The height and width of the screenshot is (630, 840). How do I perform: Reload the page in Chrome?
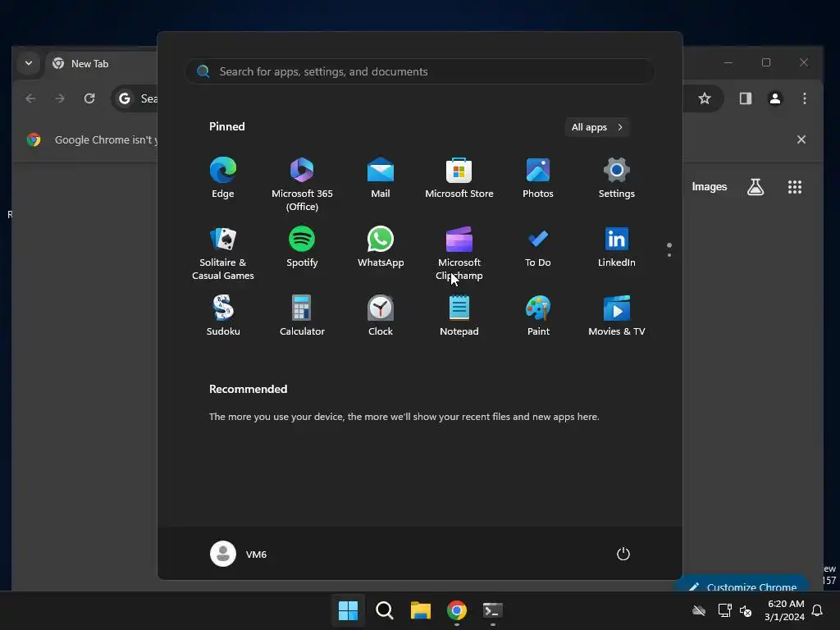coord(89,98)
